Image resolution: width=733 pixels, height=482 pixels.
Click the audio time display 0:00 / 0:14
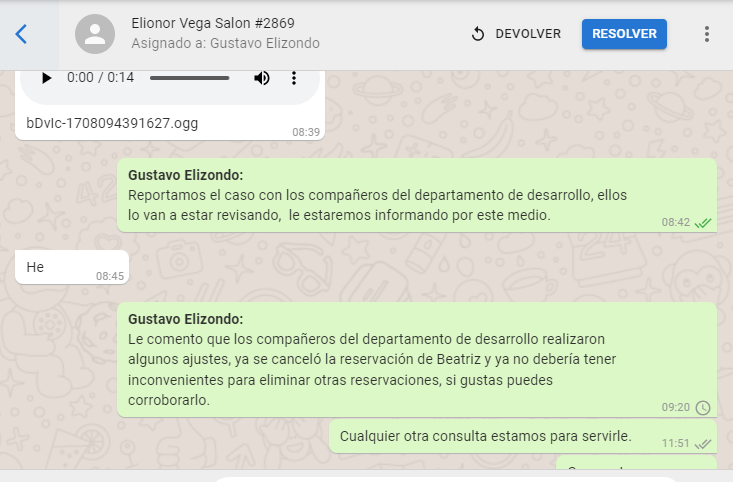coord(100,78)
